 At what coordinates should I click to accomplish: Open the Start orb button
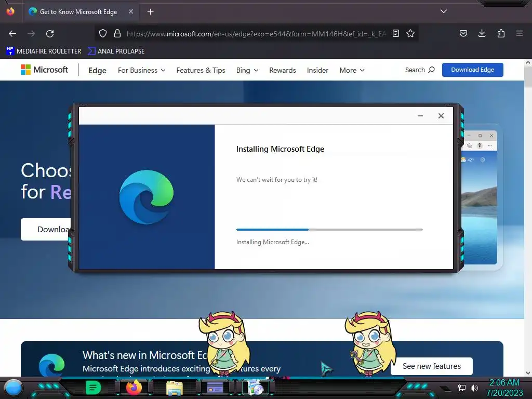(14, 388)
